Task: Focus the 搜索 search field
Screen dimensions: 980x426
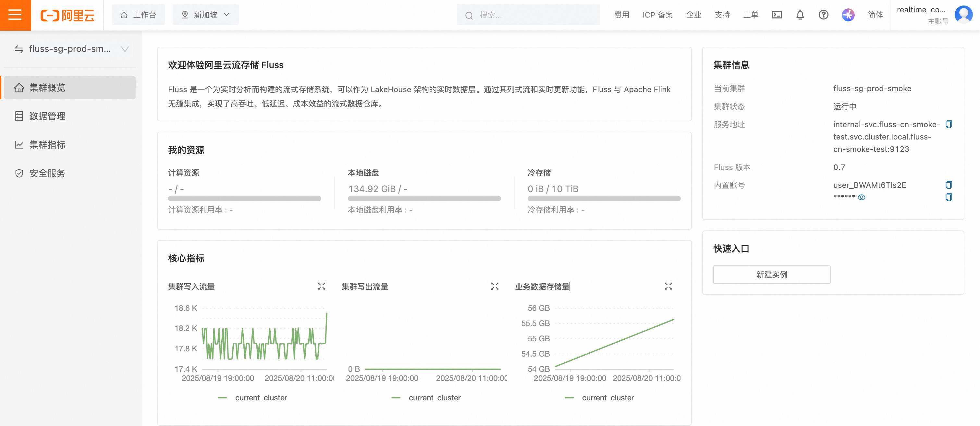Action: tap(528, 15)
